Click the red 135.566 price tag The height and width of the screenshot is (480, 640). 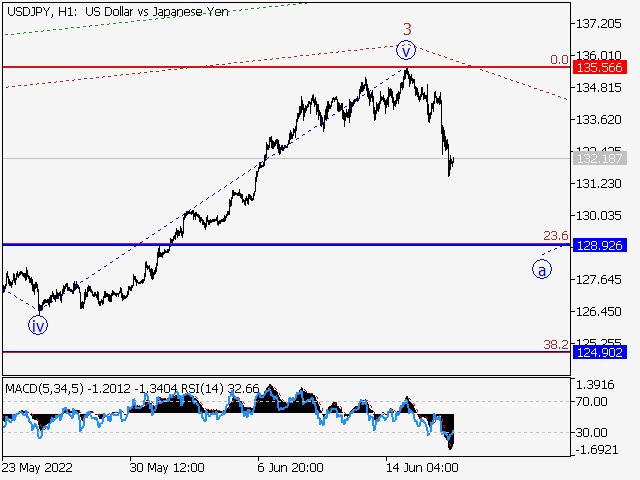click(x=600, y=67)
